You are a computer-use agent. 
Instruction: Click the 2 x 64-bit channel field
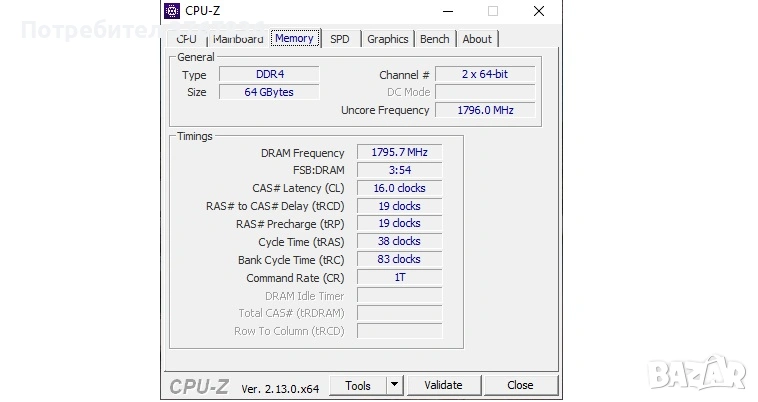point(485,74)
